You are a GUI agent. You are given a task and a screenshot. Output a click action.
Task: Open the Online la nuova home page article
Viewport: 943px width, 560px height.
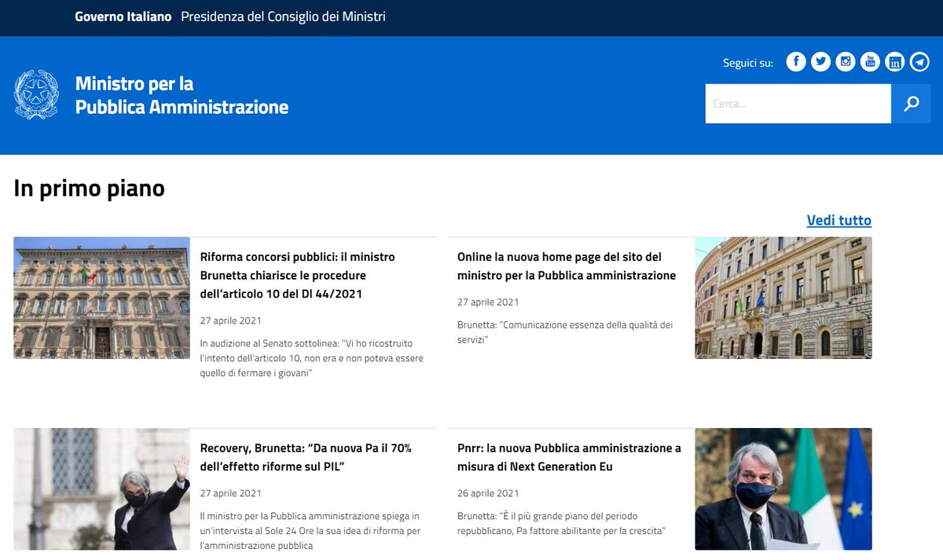click(x=567, y=266)
